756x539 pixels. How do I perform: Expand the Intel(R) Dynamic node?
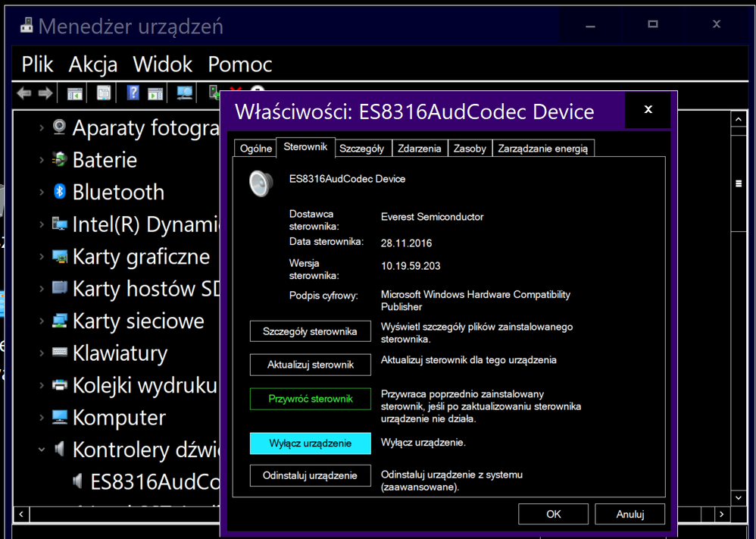coord(42,224)
